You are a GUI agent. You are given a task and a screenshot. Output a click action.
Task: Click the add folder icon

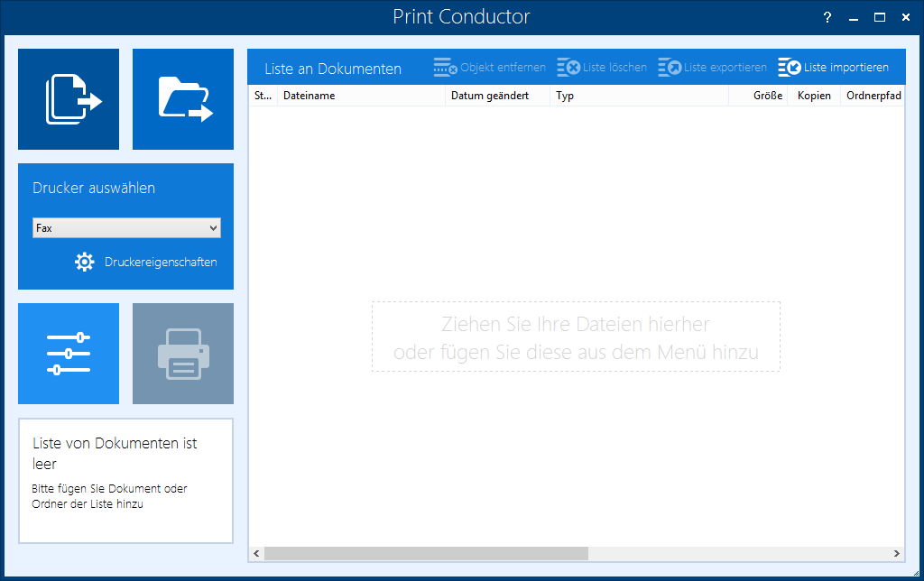(x=182, y=98)
